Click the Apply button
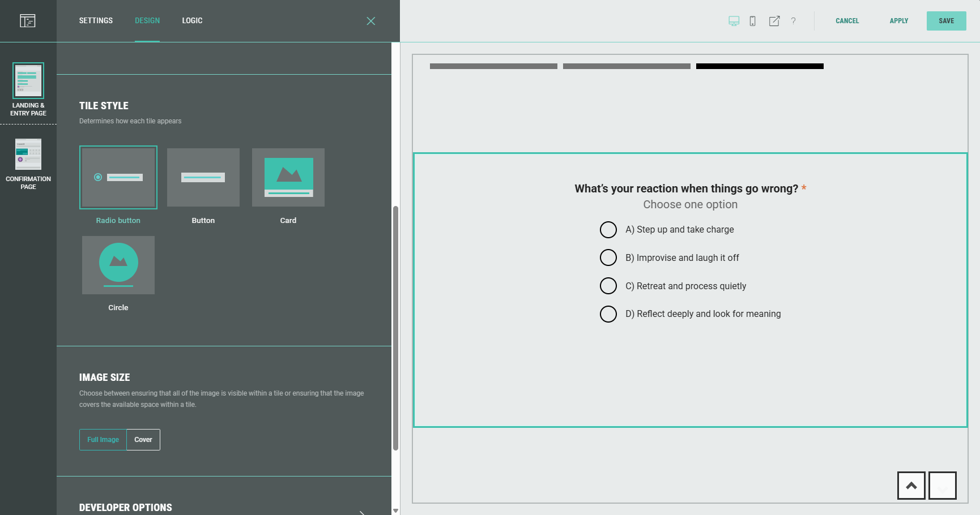Screen dimensions: 980x515 [x=898, y=21]
